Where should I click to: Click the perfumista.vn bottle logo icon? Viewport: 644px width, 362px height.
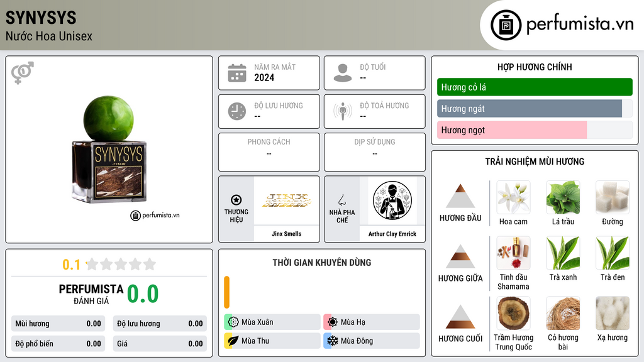point(506,25)
